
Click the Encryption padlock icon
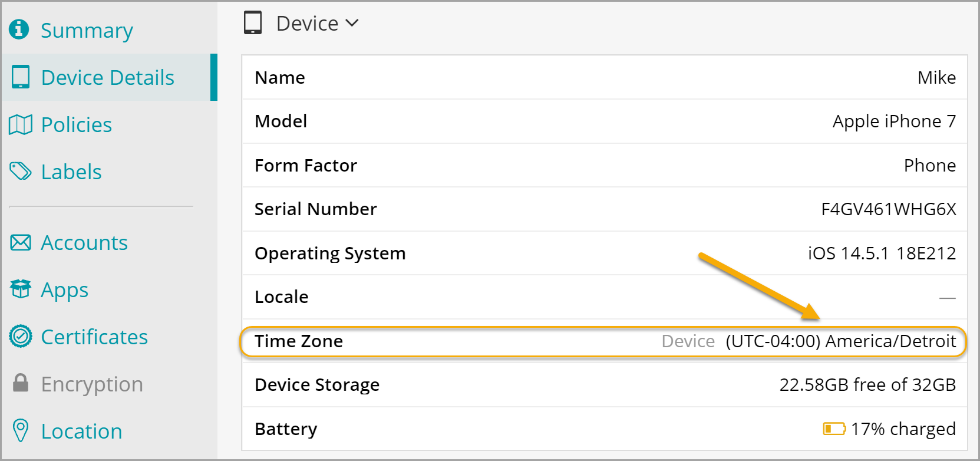click(x=21, y=383)
